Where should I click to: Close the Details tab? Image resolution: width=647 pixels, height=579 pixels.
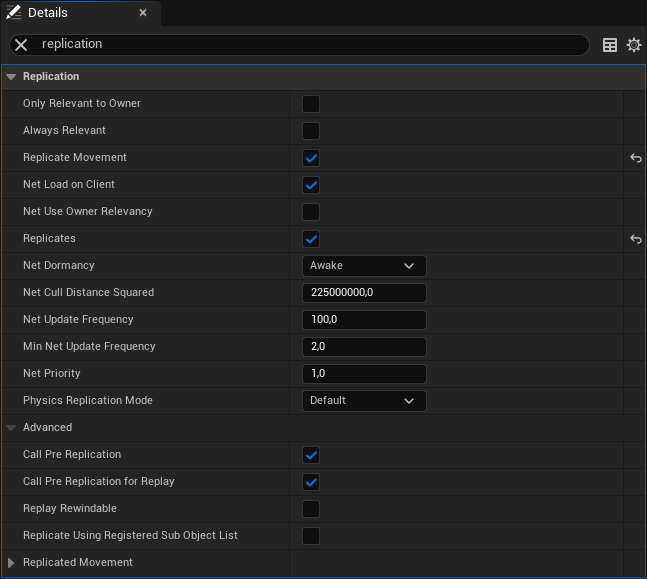tap(143, 13)
